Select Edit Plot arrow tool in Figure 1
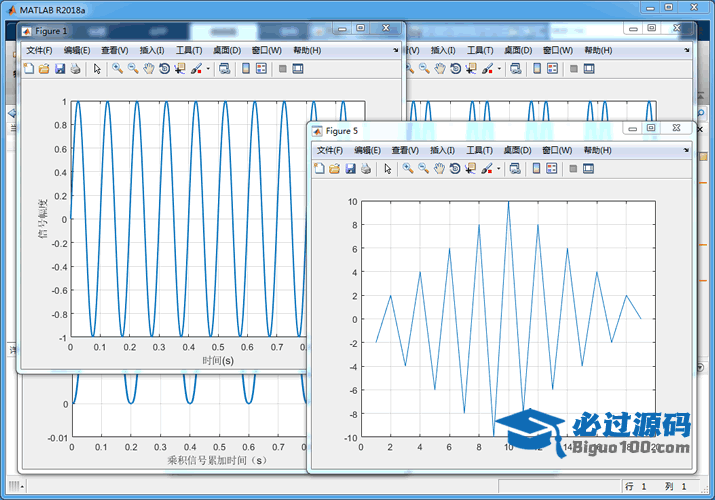The height and width of the screenshot is (500, 715). 97,69
